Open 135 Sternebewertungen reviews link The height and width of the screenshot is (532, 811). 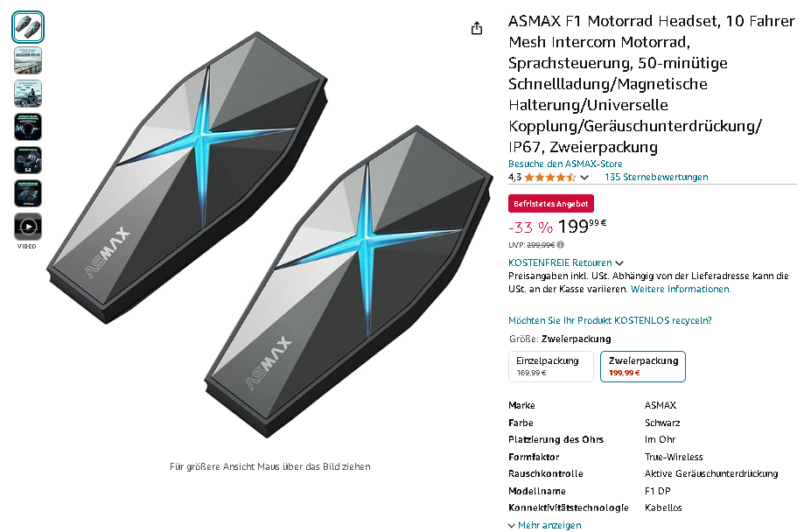pyautogui.click(x=656, y=177)
